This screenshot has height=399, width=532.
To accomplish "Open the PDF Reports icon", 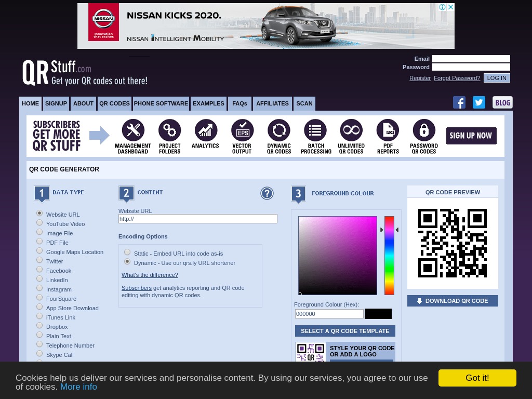I will pos(388,130).
